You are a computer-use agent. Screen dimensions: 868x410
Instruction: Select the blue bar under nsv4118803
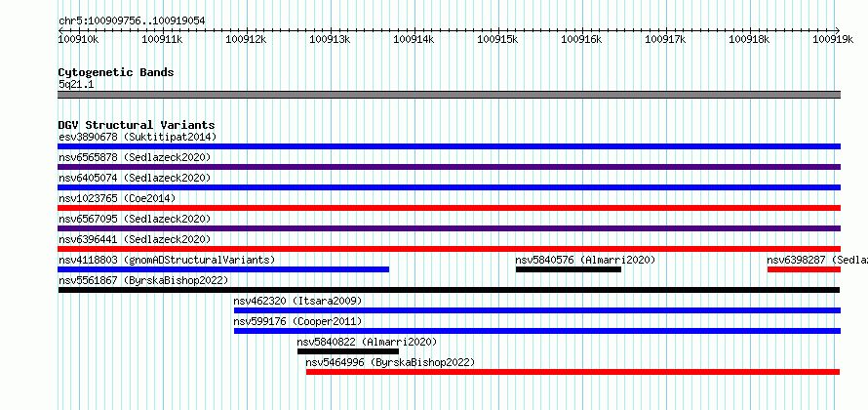(x=223, y=269)
